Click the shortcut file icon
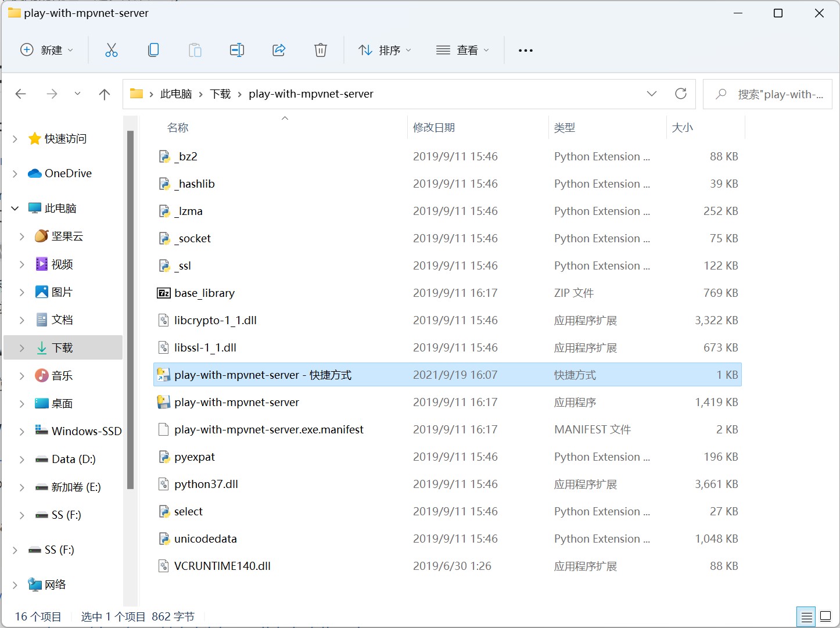 click(x=164, y=375)
